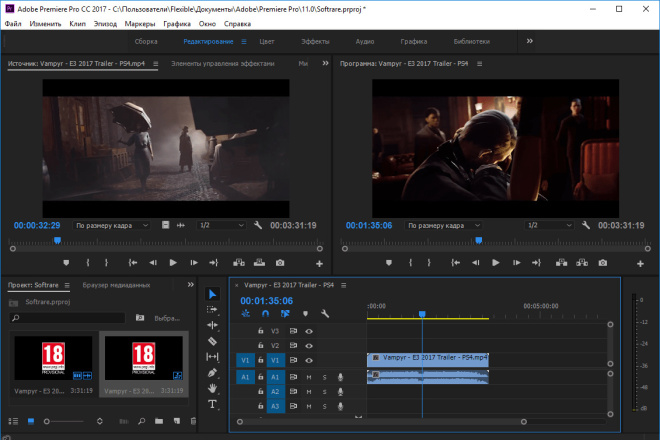Mark Out point in source monitor
Screen dimensions: 660x440
click(106, 263)
